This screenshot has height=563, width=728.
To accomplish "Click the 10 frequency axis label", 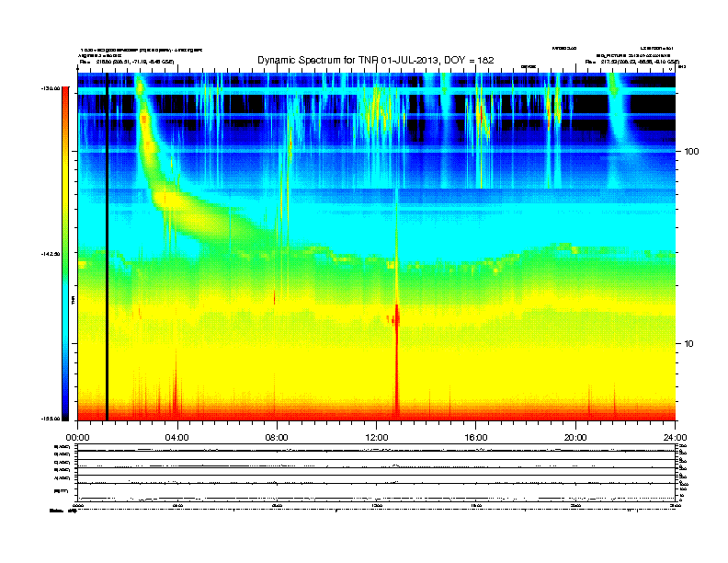I will point(689,344).
